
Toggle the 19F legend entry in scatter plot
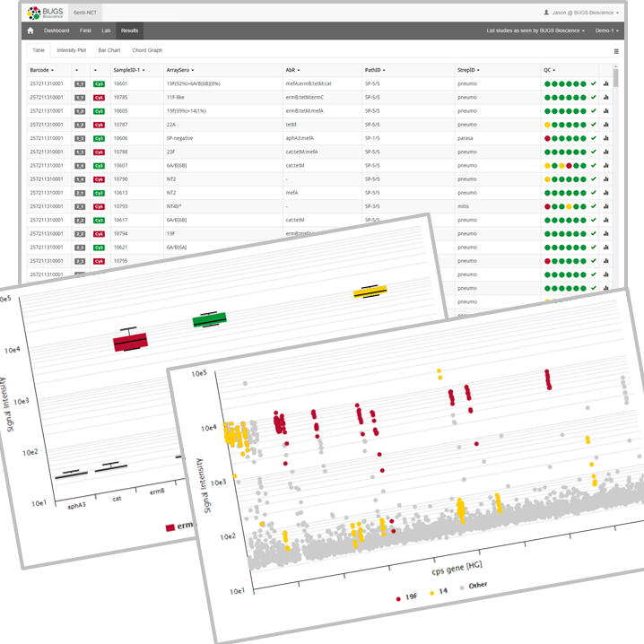407,597
